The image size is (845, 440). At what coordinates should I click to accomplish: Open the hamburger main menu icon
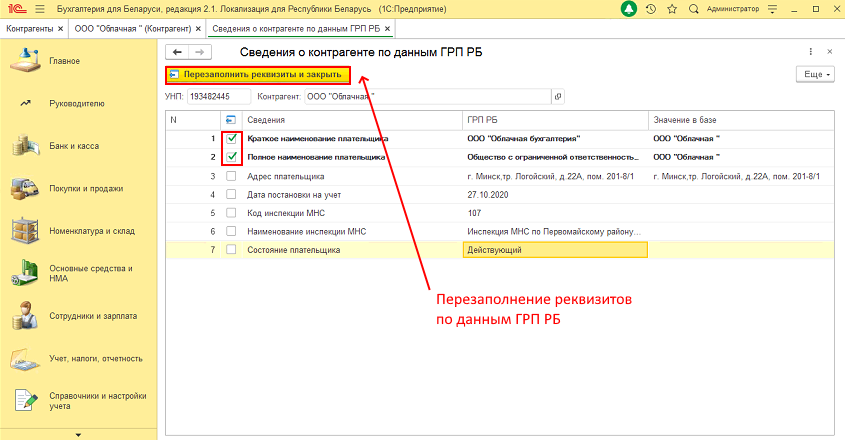pyautogui.click(x=39, y=9)
